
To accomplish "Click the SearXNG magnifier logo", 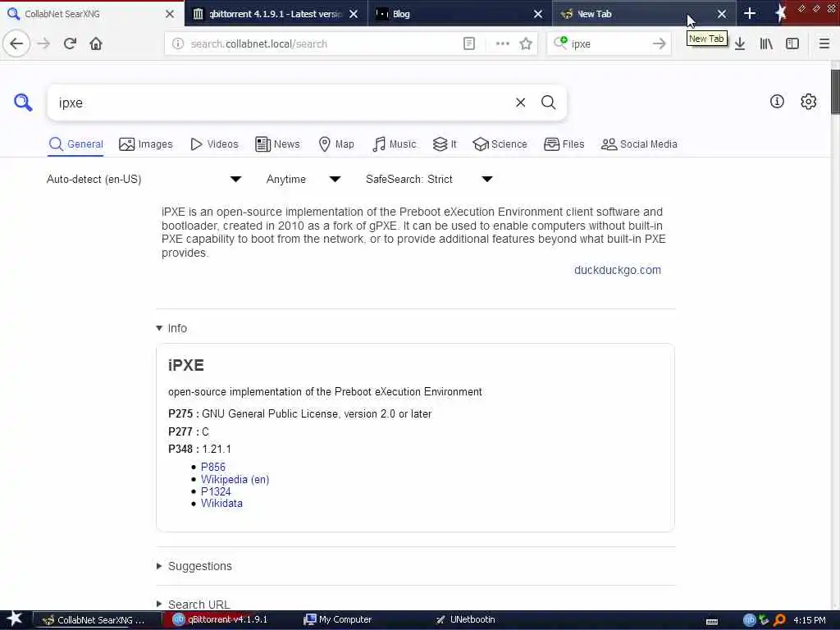I will (23, 102).
